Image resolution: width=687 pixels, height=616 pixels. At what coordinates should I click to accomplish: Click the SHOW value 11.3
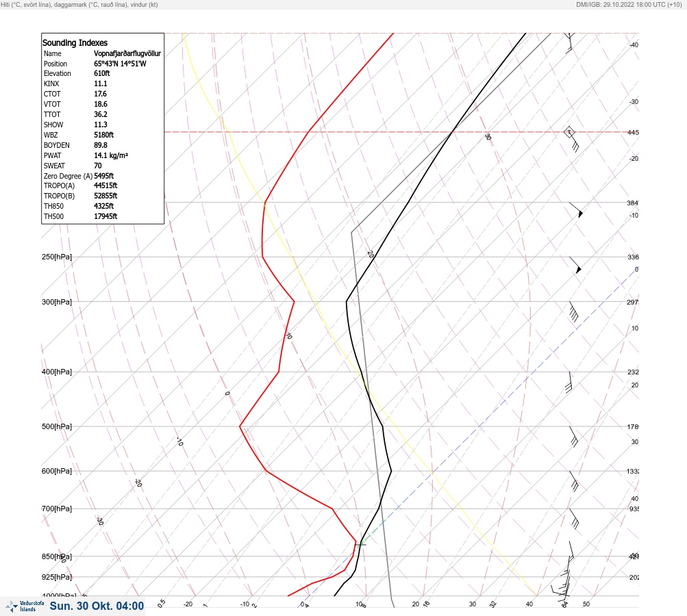tap(100, 125)
